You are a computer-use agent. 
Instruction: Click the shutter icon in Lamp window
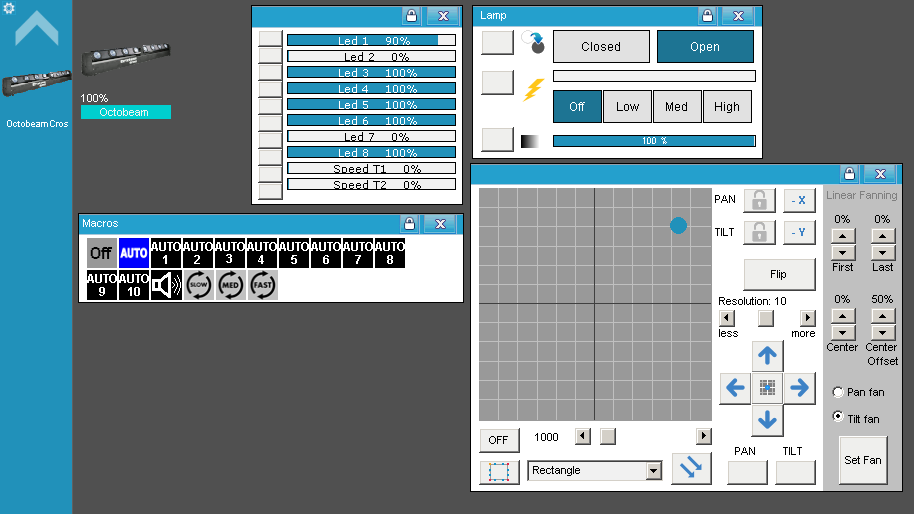[x=533, y=43]
